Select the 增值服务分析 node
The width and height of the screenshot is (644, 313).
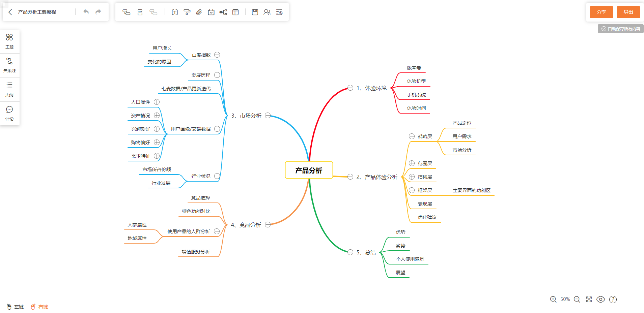(x=196, y=252)
